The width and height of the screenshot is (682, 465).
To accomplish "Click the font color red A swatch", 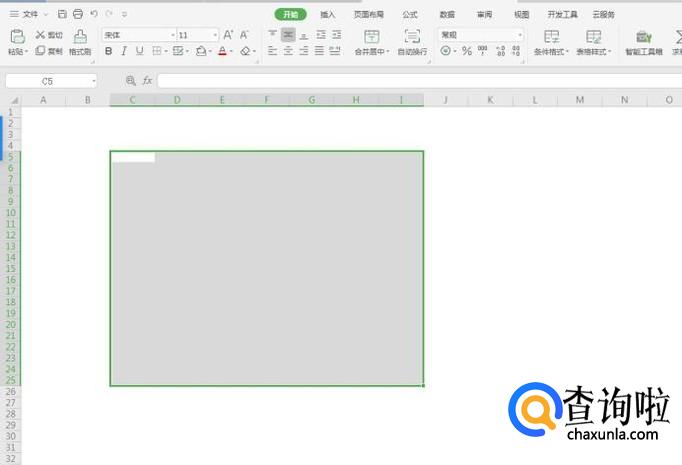I will [x=222, y=51].
